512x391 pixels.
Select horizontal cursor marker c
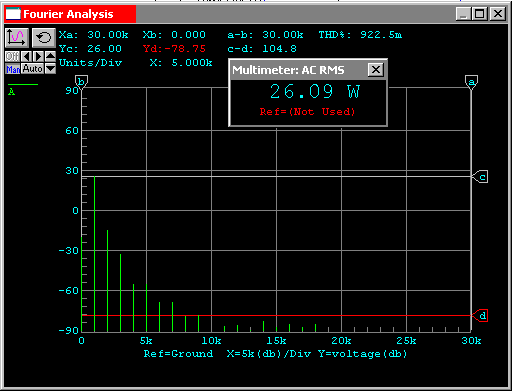(480, 176)
